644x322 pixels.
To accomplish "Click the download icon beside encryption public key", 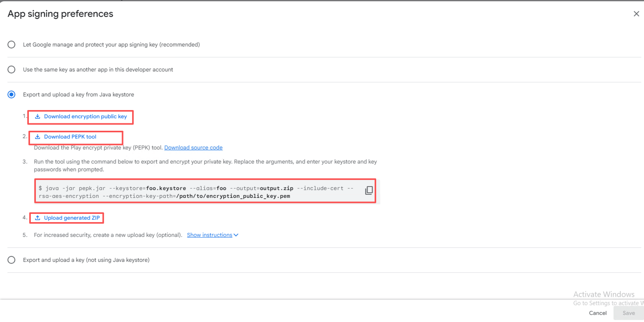I will pyautogui.click(x=37, y=116).
